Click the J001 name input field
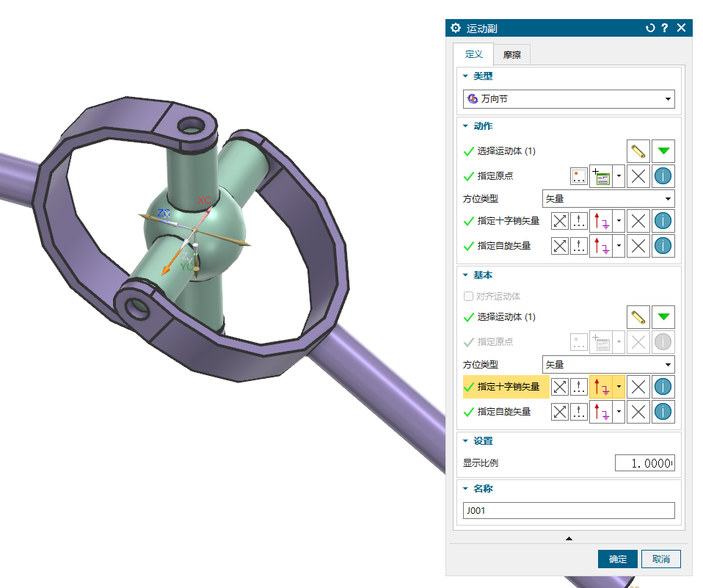Viewport: 703px width, 588px height. [x=569, y=510]
